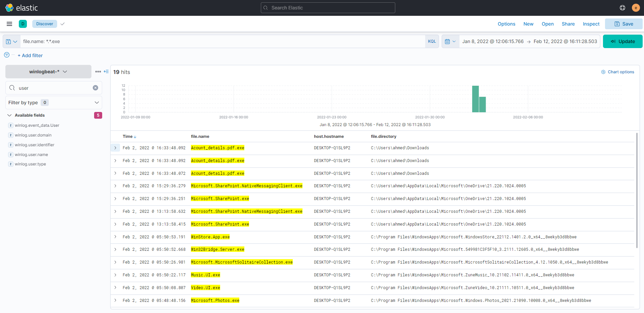Open the help menu icon

click(622, 8)
